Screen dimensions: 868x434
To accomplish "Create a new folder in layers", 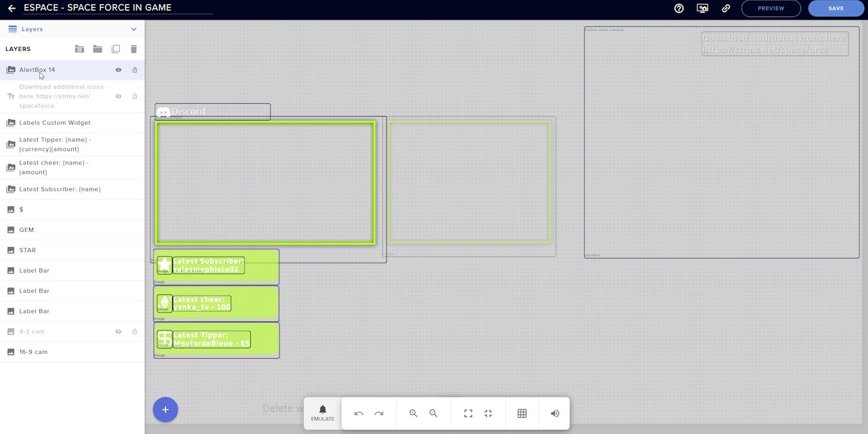I will (98, 49).
